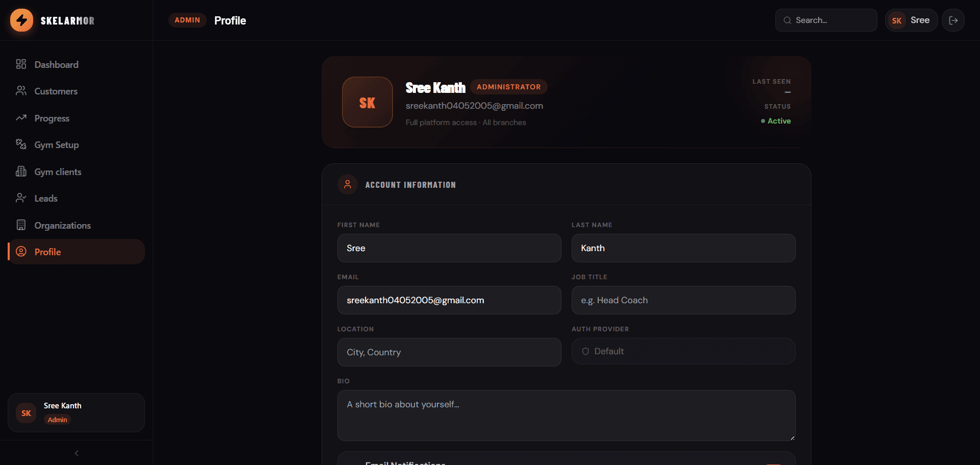Click the ADMIN badge in header
This screenshot has width=980, height=465.
(x=187, y=20)
